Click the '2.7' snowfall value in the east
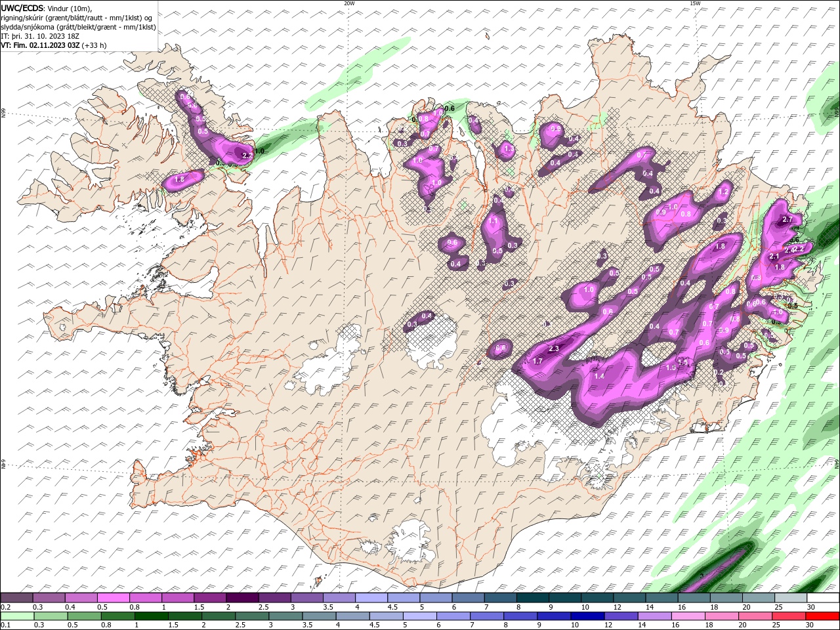The width and height of the screenshot is (840, 630). click(788, 220)
